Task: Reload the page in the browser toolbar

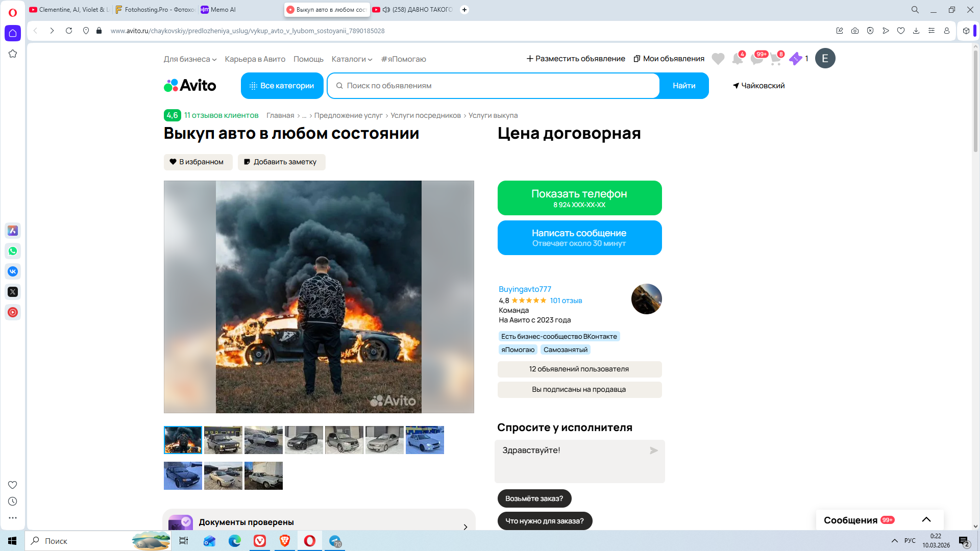Action: pos(69,31)
